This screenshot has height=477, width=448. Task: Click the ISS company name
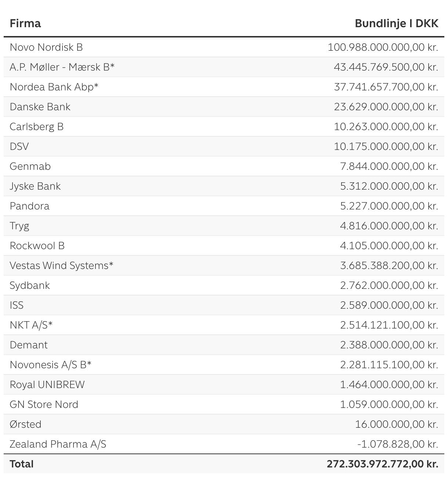click(17, 305)
